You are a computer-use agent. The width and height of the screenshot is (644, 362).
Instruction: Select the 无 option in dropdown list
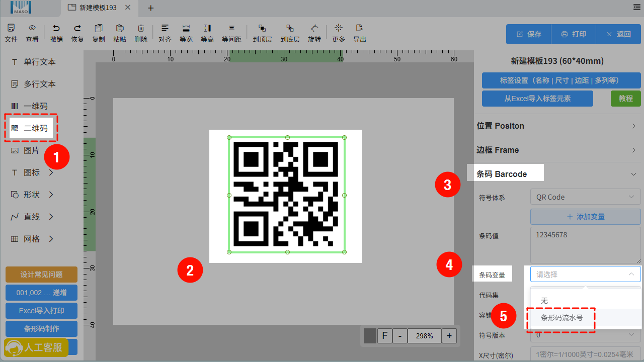(586, 301)
